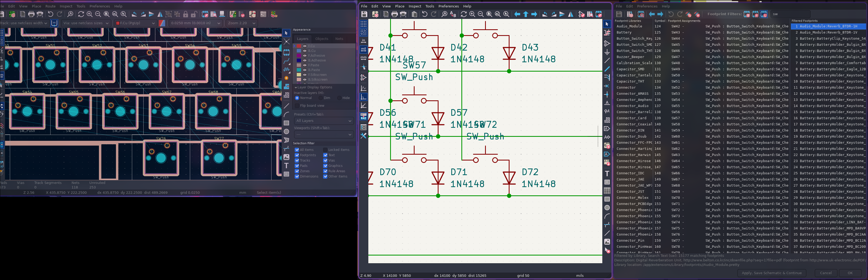Select the Add Power Symbol tool in schematic

(x=607, y=52)
